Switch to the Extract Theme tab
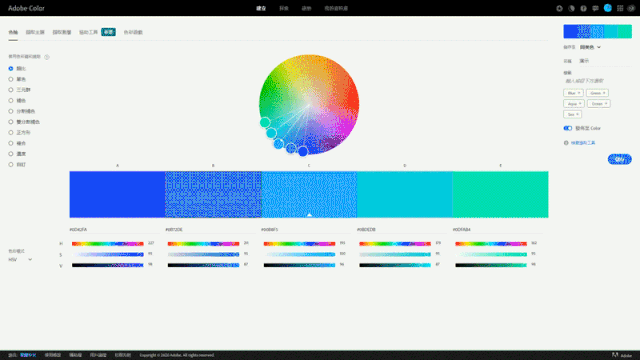 tap(35, 32)
